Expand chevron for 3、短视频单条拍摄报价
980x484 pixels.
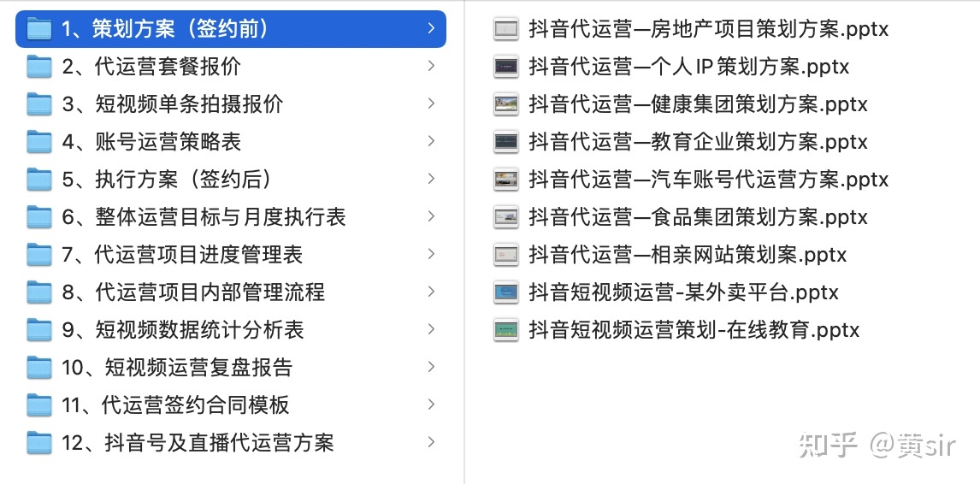[x=431, y=104]
